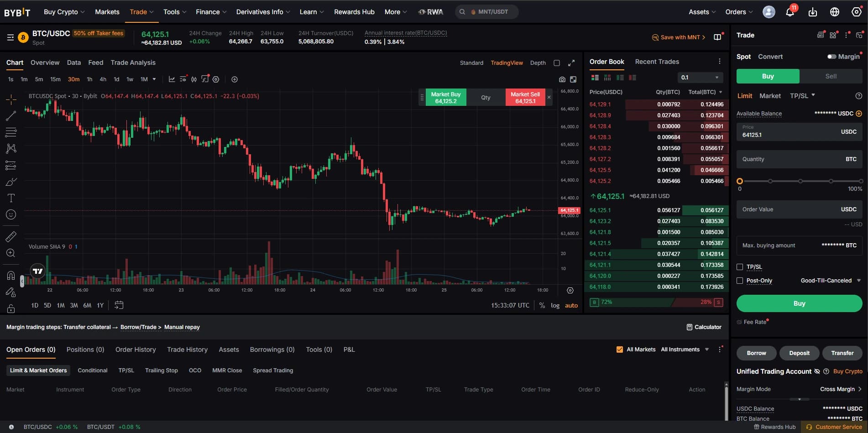This screenshot has height=433, width=868.
Task: Toggle percent scale on the chart
Action: click(x=542, y=306)
